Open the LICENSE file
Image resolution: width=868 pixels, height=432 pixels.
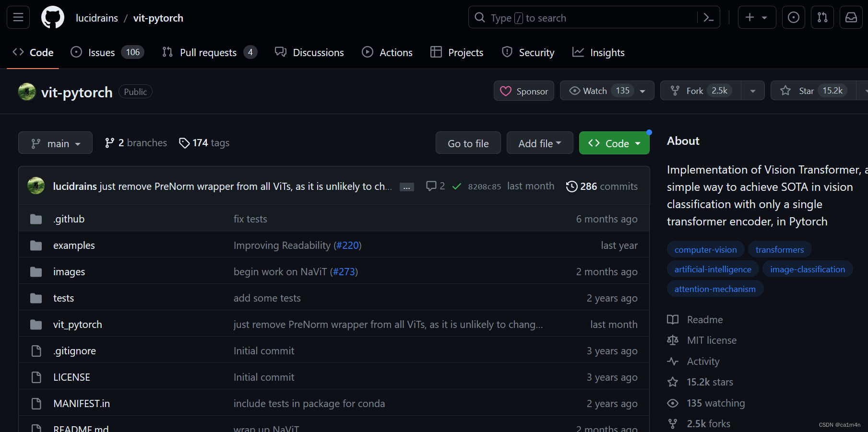71,377
